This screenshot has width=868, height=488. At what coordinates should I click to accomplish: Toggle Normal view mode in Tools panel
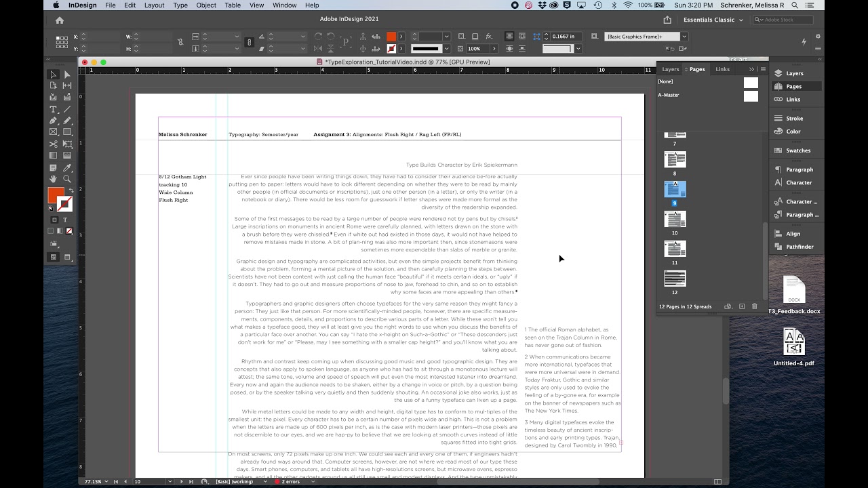point(53,258)
